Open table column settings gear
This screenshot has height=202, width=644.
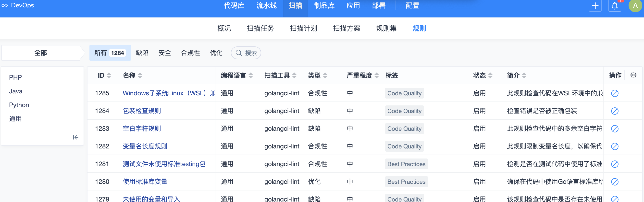pyautogui.click(x=633, y=75)
